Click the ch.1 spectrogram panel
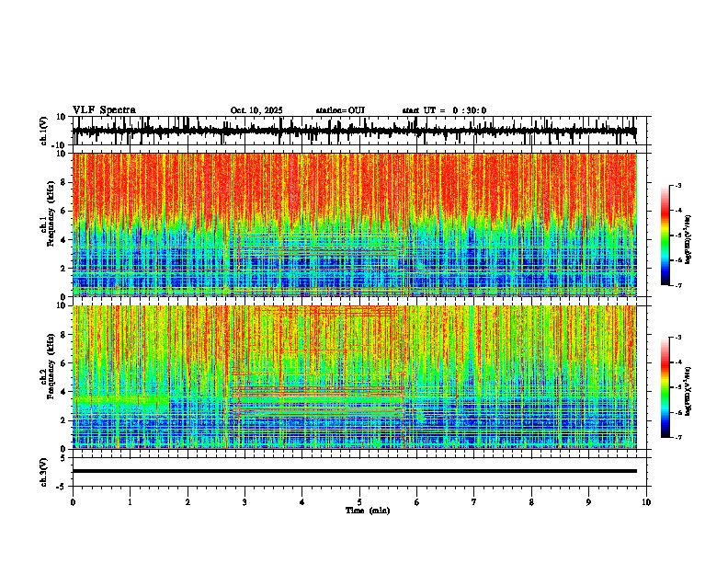Viewport: 728px width, 563px height. coord(359,224)
